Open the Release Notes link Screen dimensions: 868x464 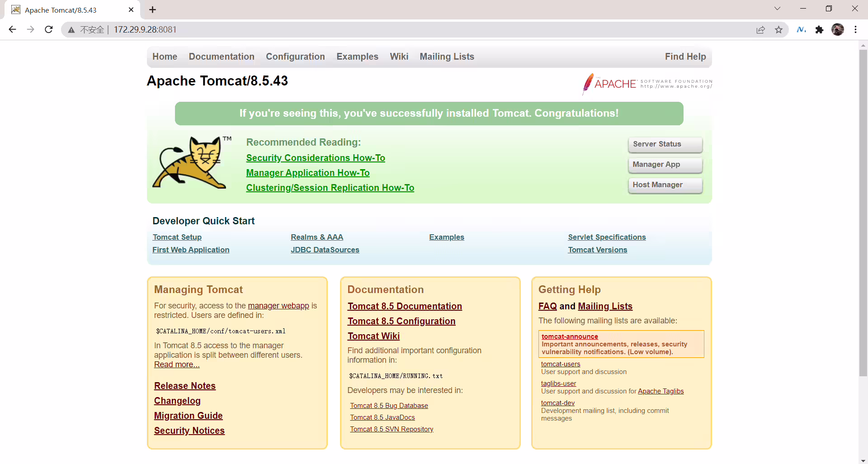pos(185,386)
